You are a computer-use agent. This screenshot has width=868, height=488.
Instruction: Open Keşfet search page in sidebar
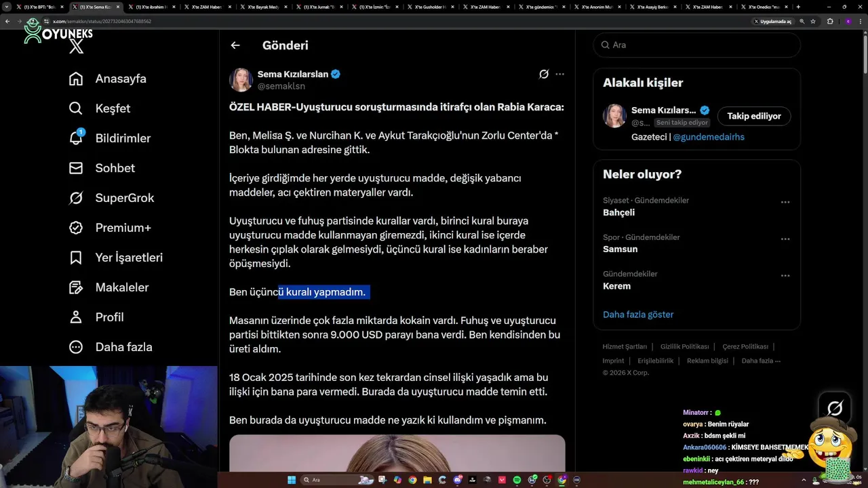pyautogui.click(x=100, y=108)
